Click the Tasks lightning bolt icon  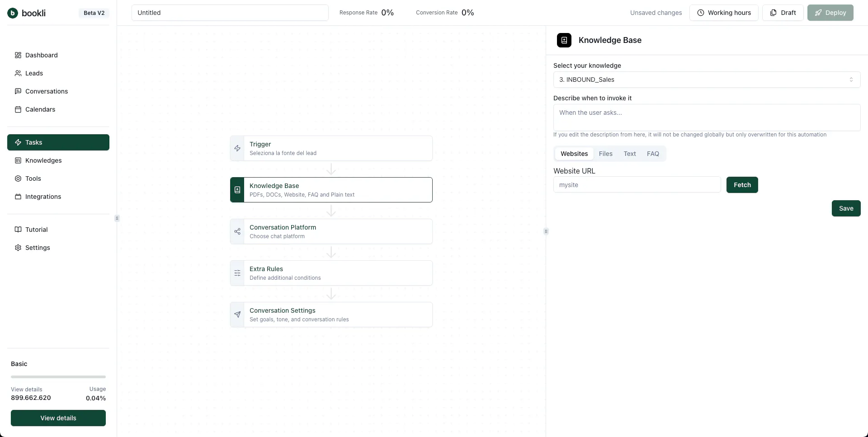coord(18,142)
